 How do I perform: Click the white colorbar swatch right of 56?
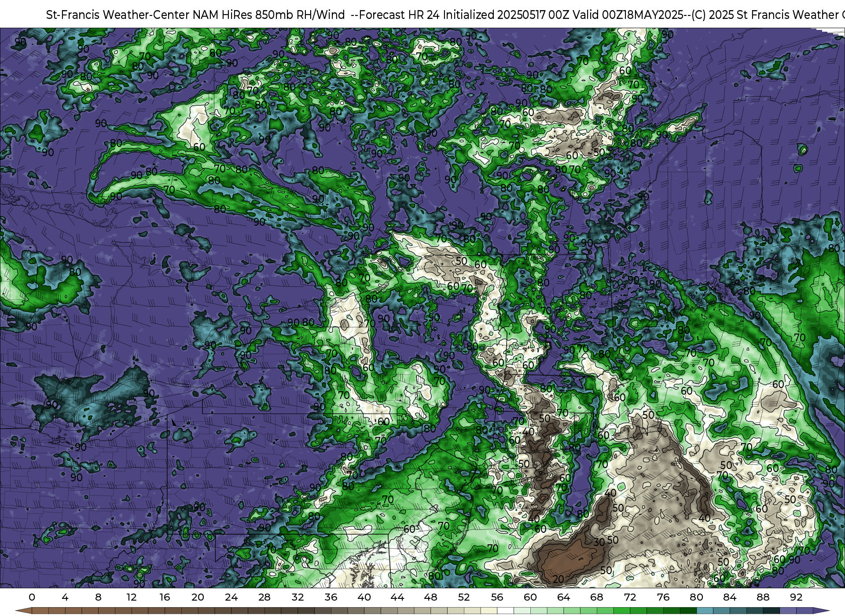pos(505,611)
